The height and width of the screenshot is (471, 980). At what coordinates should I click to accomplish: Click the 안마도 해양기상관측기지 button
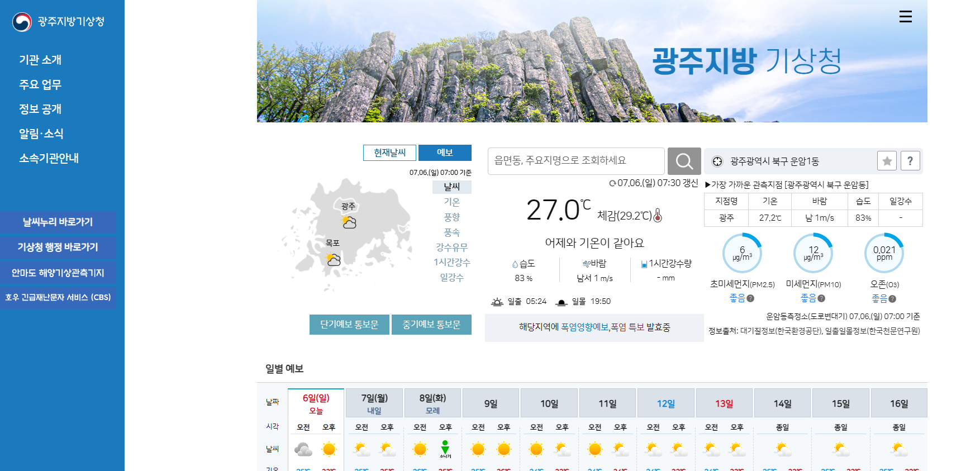coord(58,273)
